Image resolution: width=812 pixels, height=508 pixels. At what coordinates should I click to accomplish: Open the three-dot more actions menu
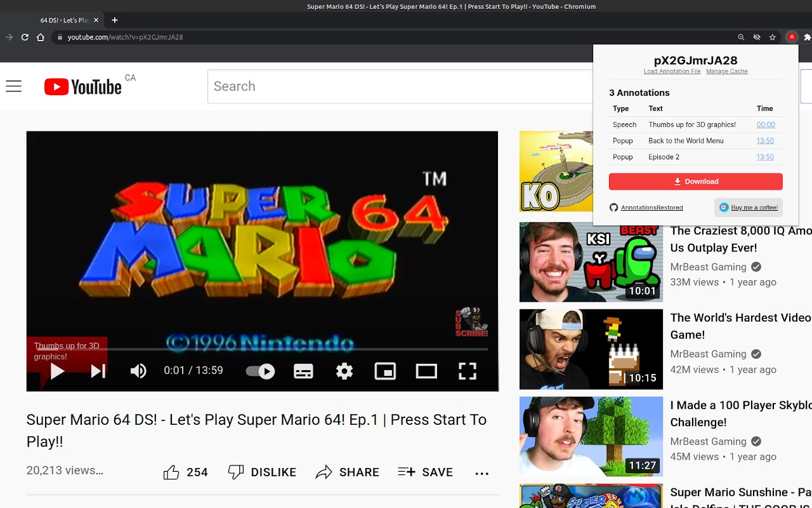(x=482, y=472)
